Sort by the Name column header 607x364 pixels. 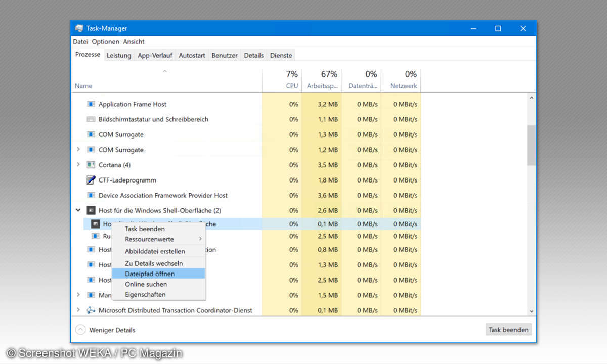[x=167, y=80]
